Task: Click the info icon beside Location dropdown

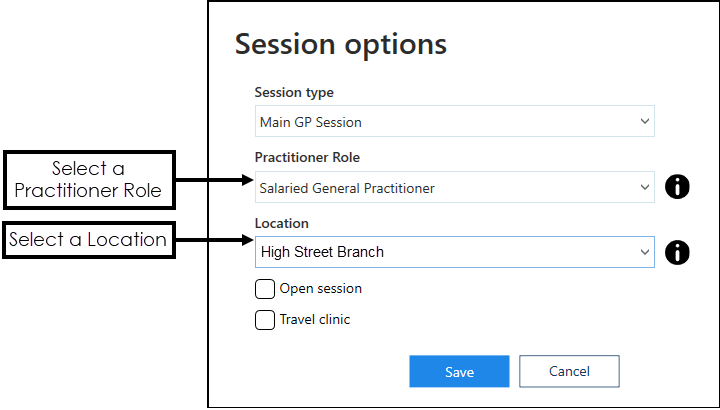Action: (677, 252)
